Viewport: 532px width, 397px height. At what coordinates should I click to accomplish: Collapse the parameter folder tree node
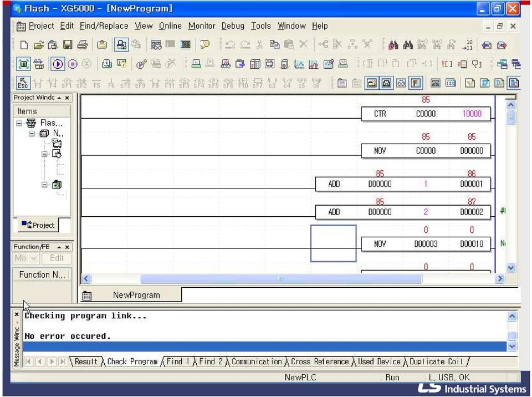tap(44, 154)
